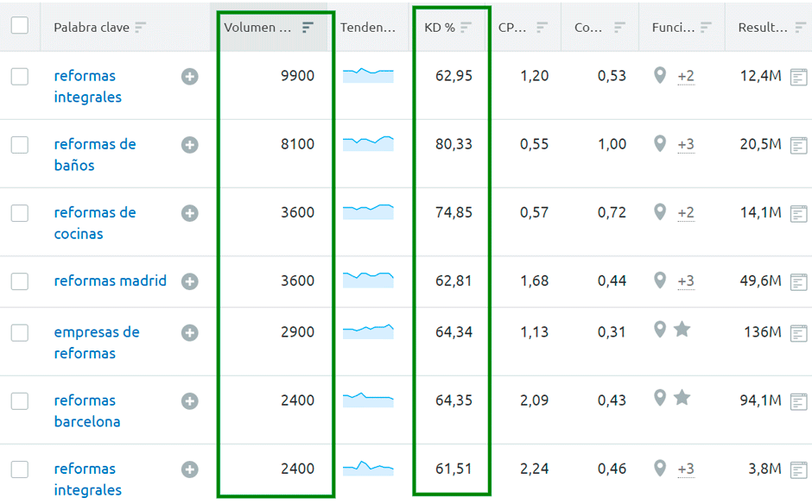View trend sparkline for 9900 volume row
This screenshot has width=812, height=504.
coord(368,76)
